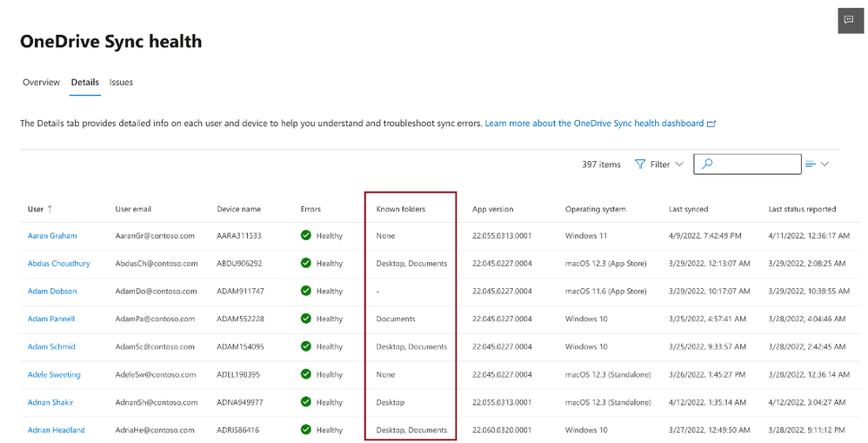
Task: Click app version 22.055.0313.0001 for Aaran Graham
Action: pyautogui.click(x=502, y=235)
